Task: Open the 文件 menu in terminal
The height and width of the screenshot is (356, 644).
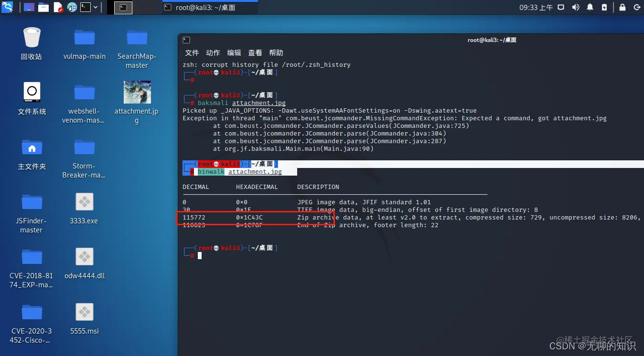Action: (192, 53)
